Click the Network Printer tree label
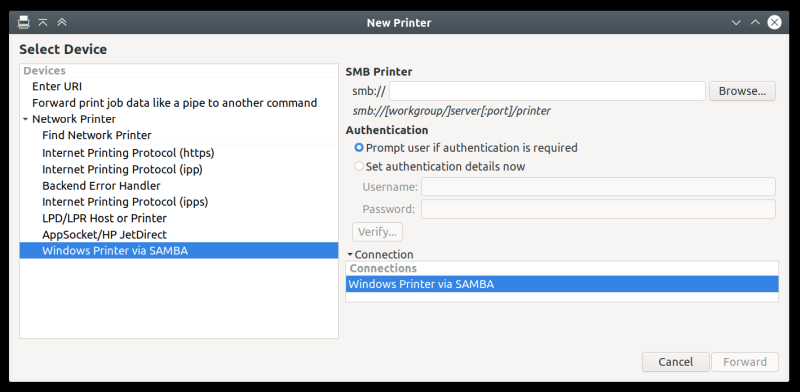The width and height of the screenshot is (800, 392). [x=74, y=119]
